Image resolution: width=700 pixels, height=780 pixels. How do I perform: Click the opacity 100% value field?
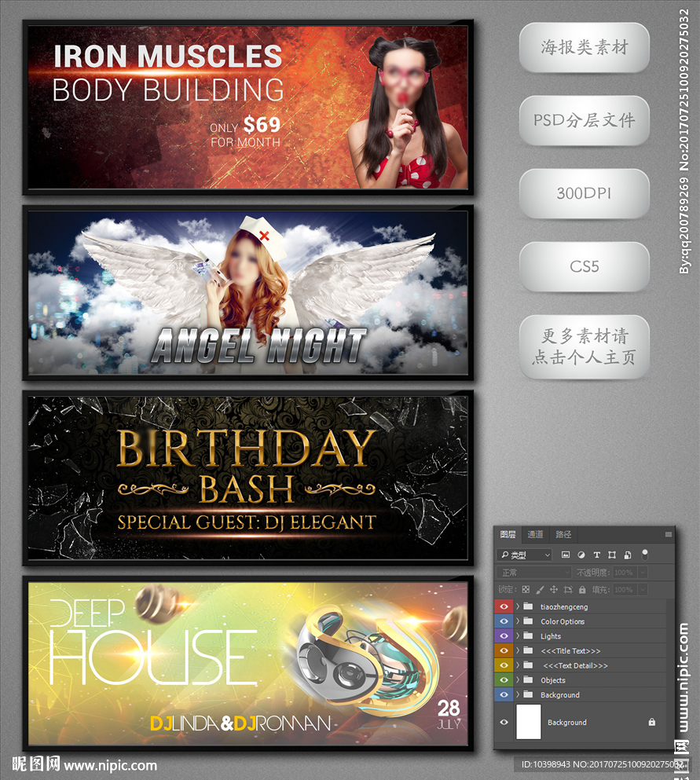tap(625, 573)
